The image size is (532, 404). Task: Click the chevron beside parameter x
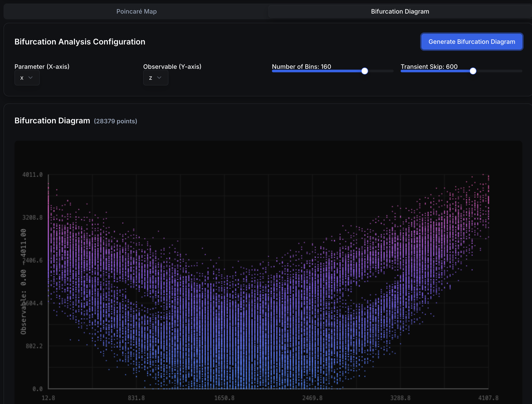(30, 77)
